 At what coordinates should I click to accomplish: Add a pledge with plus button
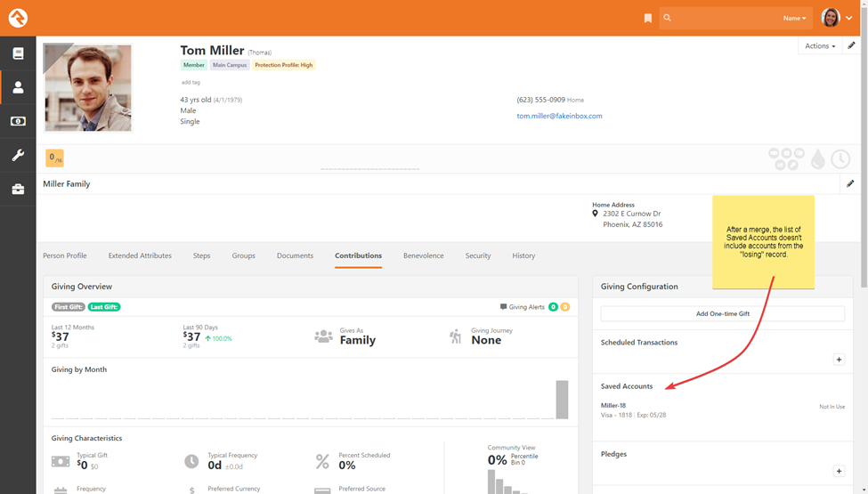839,472
